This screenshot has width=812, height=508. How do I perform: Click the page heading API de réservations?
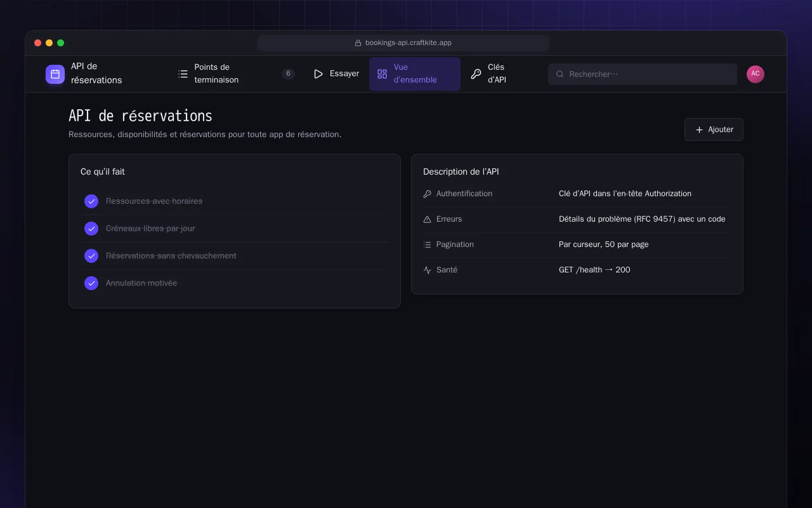[x=140, y=116]
